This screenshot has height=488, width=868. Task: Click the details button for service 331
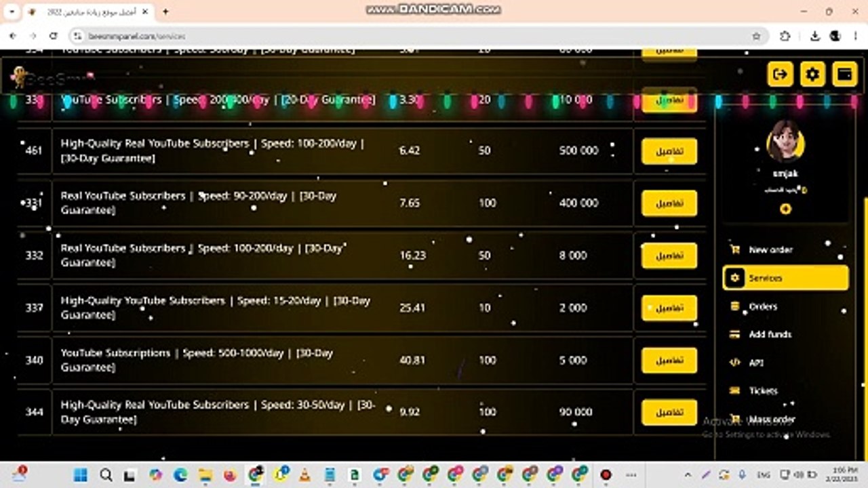[669, 203]
